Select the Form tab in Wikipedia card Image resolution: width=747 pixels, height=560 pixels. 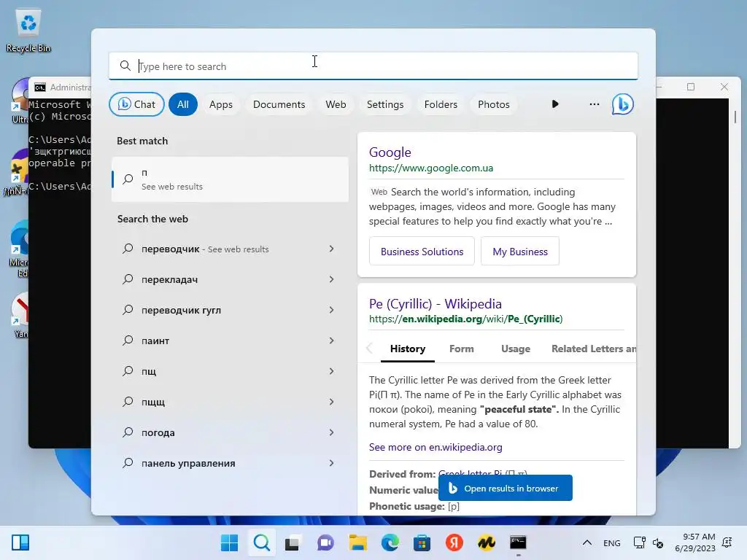click(x=461, y=349)
